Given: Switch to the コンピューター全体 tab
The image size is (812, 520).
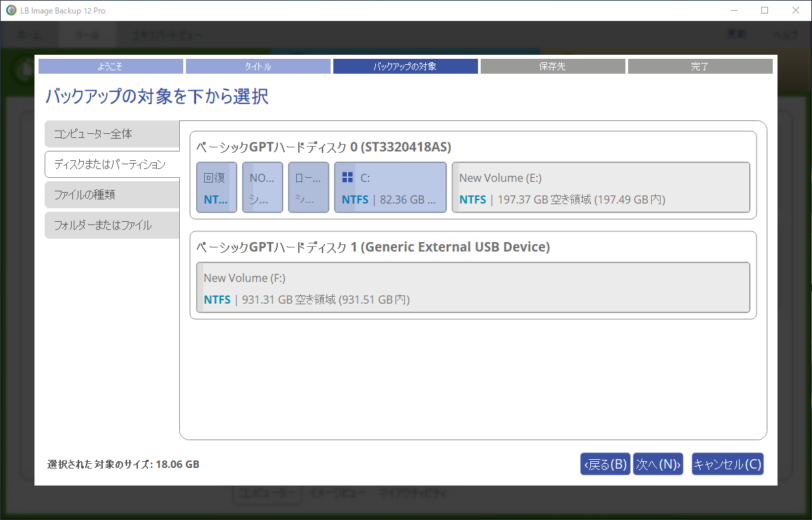Looking at the screenshot, I should [x=112, y=134].
